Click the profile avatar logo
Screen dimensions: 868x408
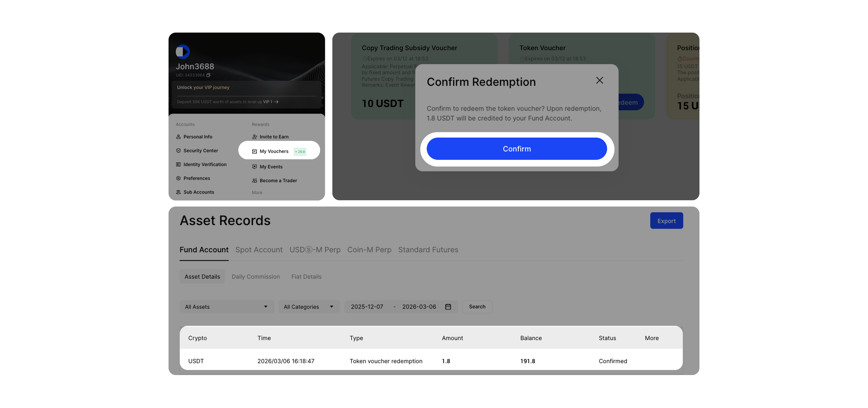(183, 52)
